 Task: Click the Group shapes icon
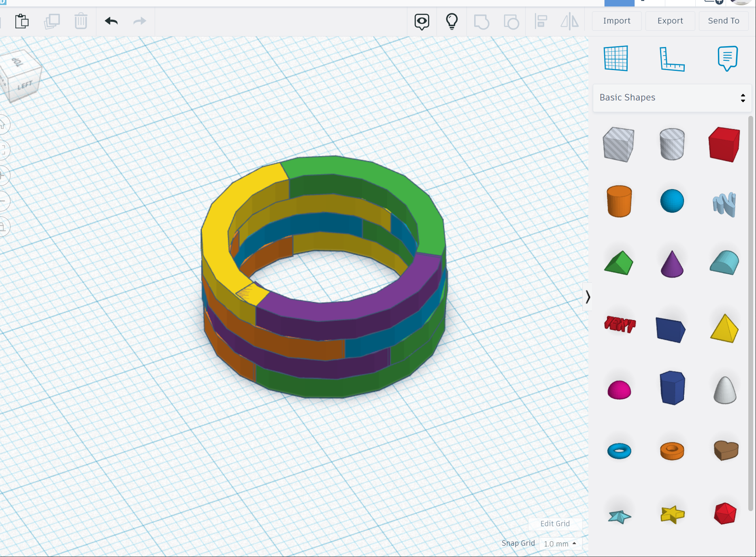(x=481, y=21)
